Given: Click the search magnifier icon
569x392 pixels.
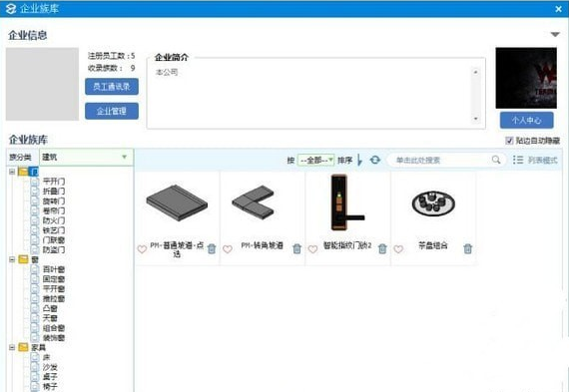Looking at the screenshot, I should pos(496,160).
